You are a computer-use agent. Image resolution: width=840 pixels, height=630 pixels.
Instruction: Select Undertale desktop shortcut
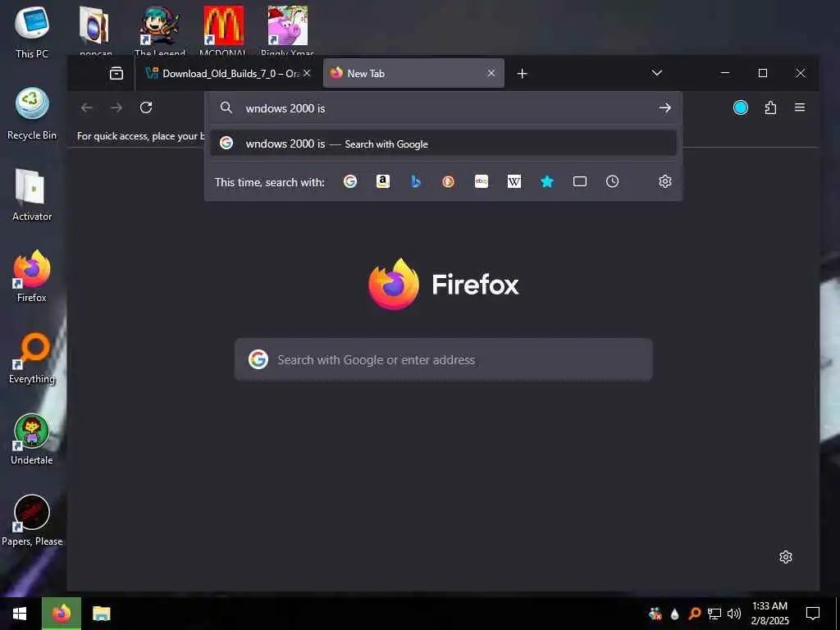point(32,440)
